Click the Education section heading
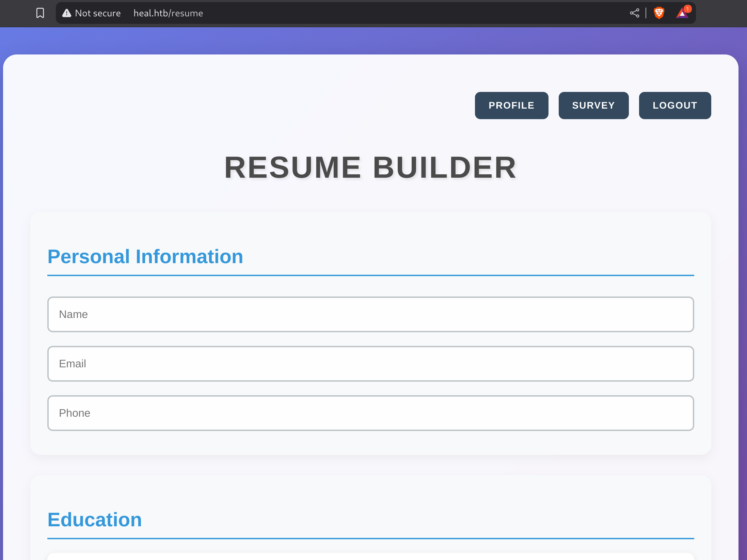Image resolution: width=747 pixels, height=560 pixels. pos(95,519)
